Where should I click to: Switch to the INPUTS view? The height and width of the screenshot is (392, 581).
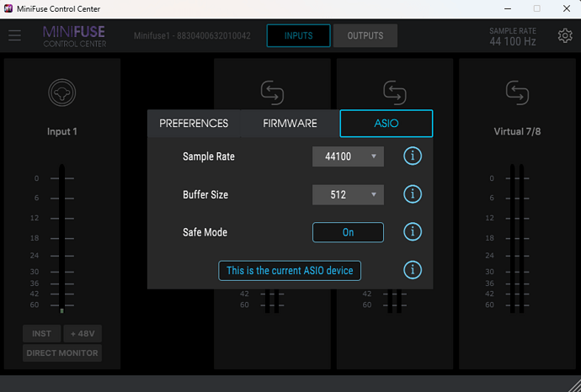[x=298, y=35]
